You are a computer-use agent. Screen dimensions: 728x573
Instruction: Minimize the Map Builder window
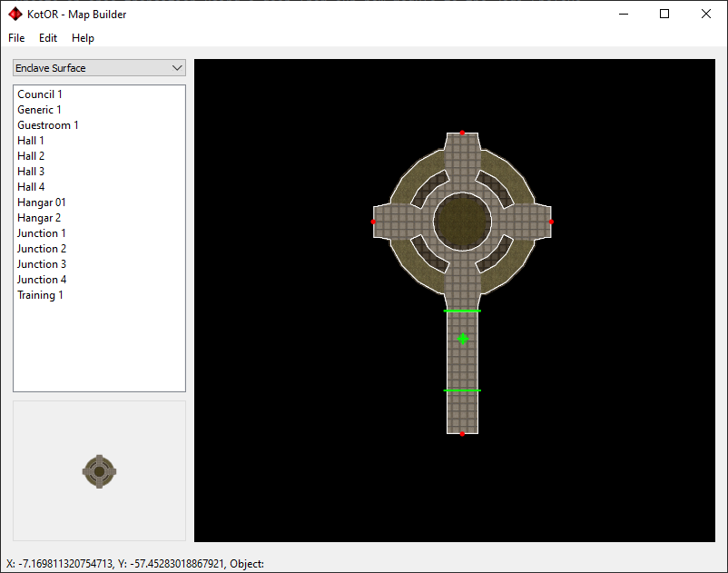click(624, 14)
